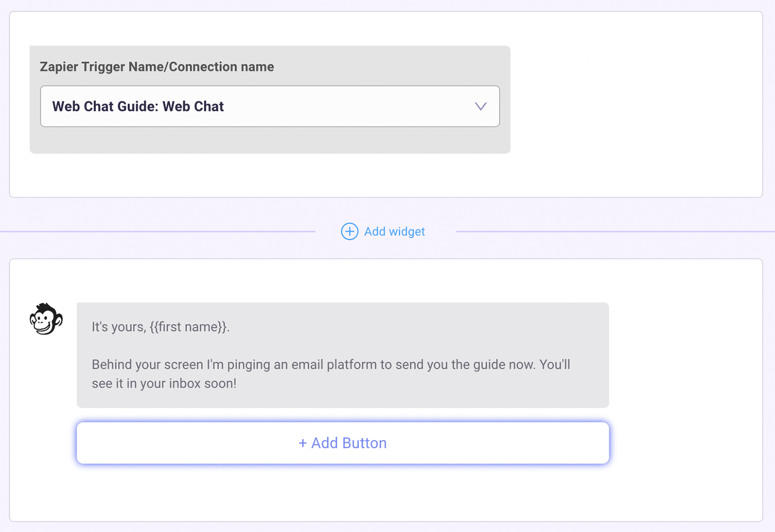
Task: Select the gray Zapier trigger panel below the dropdown
Action: click(269, 140)
